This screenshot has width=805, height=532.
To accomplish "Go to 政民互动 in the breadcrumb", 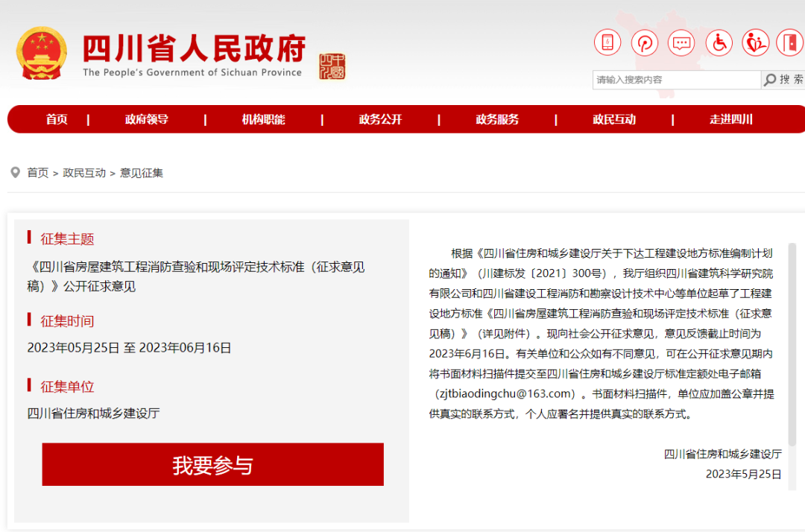I will tap(84, 173).
